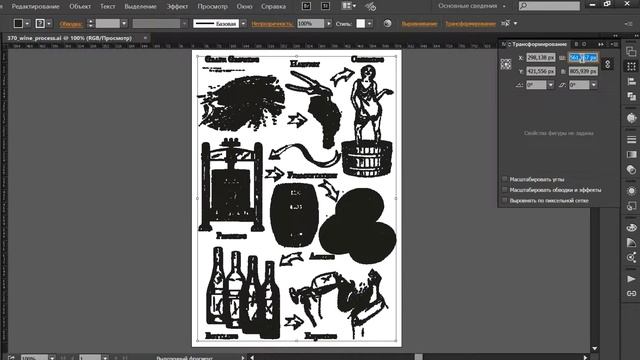Viewport: 640px width, 360px height.
Task: Open the Appearance sun icon in dock
Action: click(631, 191)
